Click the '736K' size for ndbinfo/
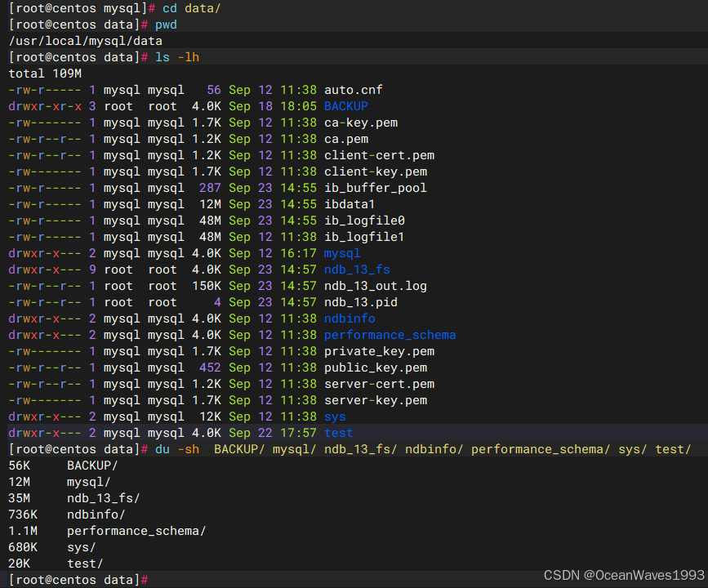 (23, 514)
